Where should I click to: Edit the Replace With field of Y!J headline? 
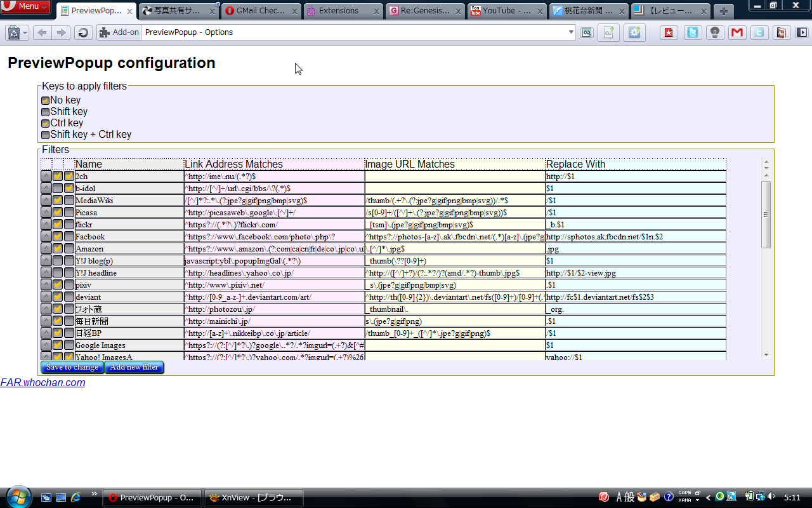pos(636,272)
